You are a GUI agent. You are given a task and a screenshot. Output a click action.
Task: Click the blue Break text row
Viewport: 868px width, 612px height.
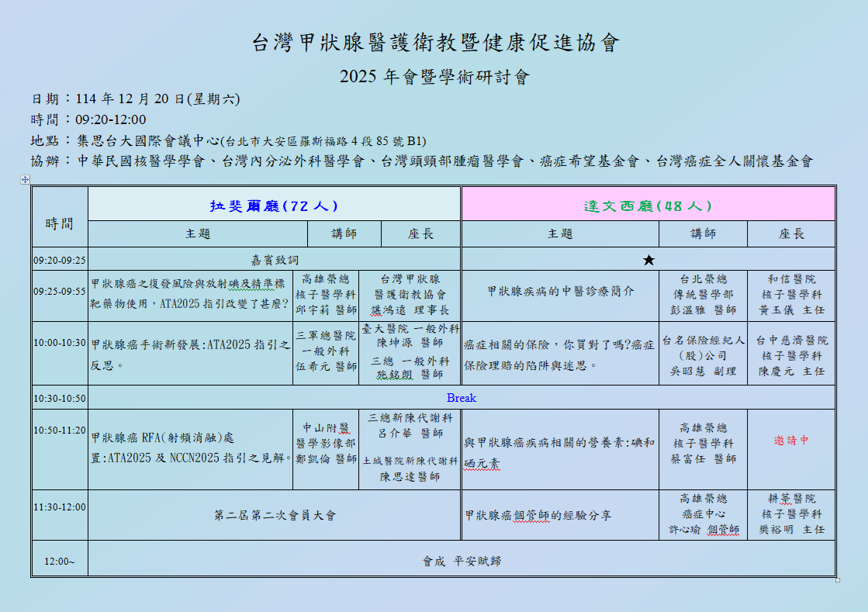point(461,398)
